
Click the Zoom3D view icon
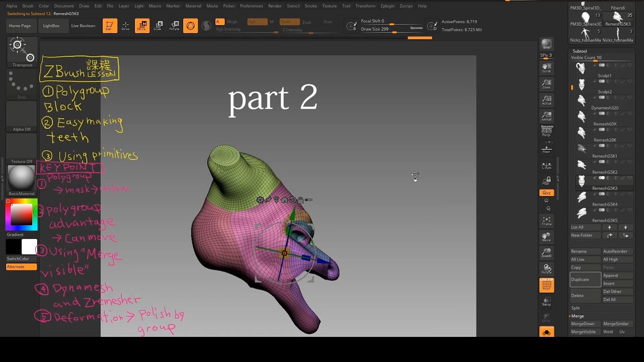546,253
